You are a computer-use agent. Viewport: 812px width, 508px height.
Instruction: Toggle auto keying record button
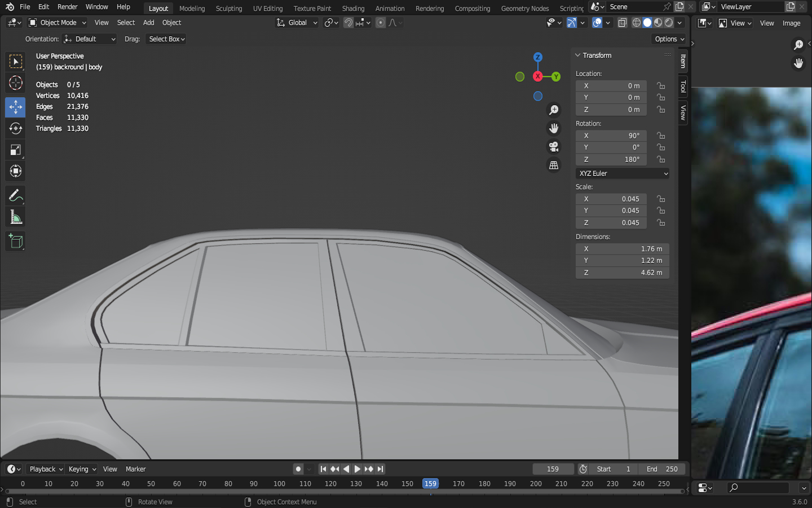point(298,469)
